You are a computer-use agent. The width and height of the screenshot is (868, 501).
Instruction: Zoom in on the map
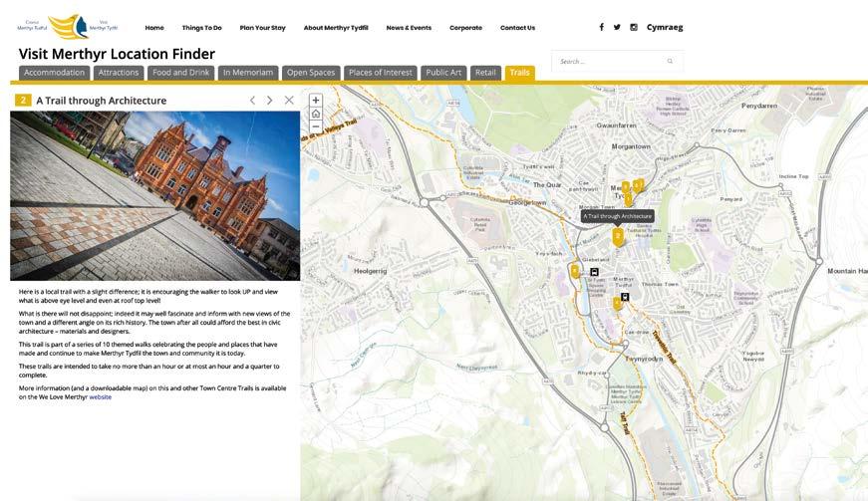[x=316, y=100]
